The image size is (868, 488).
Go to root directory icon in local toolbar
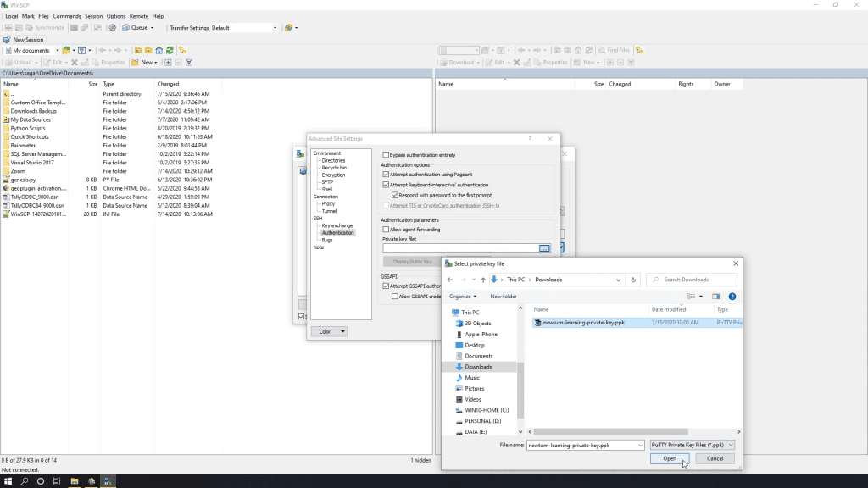tap(148, 50)
